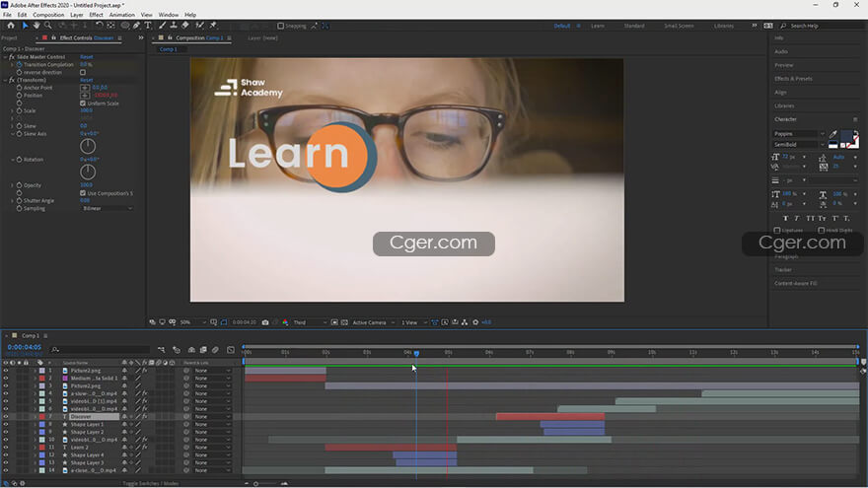Toggle the Ligatures checkbox
The image size is (868, 488).
pyautogui.click(x=777, y=230)
